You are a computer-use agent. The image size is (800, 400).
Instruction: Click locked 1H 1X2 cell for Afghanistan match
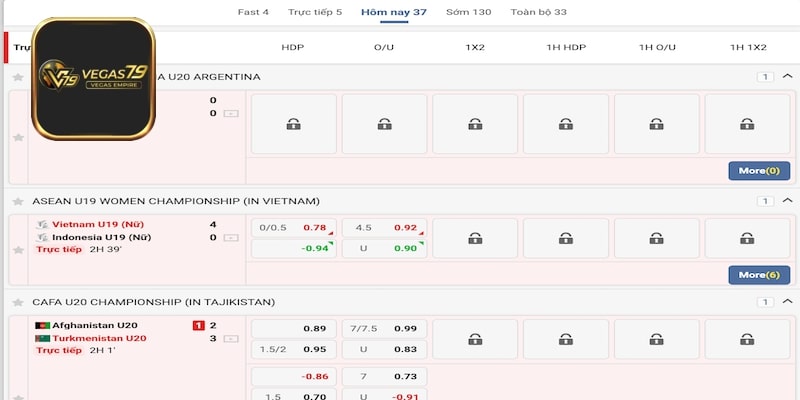point(747,339)
